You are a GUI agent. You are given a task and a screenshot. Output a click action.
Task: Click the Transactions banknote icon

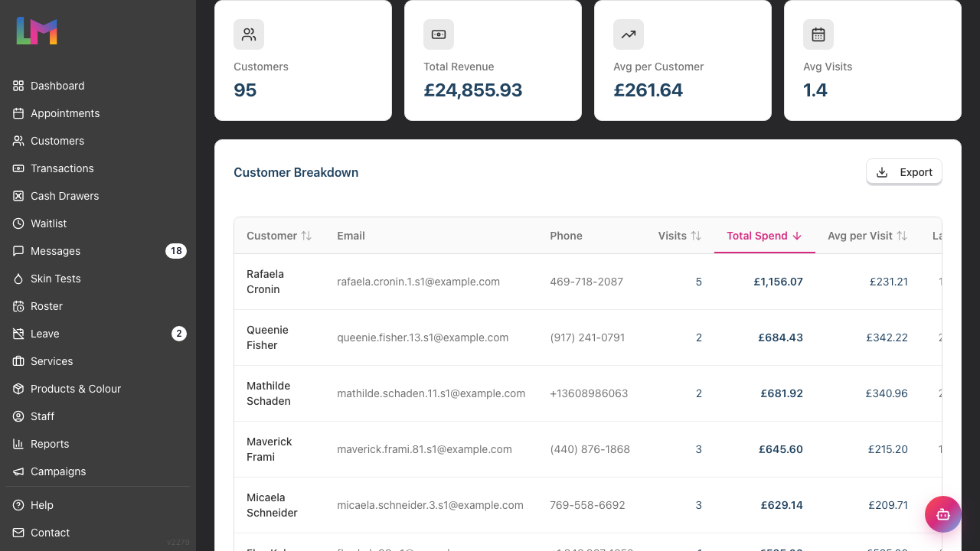point(18,168)
